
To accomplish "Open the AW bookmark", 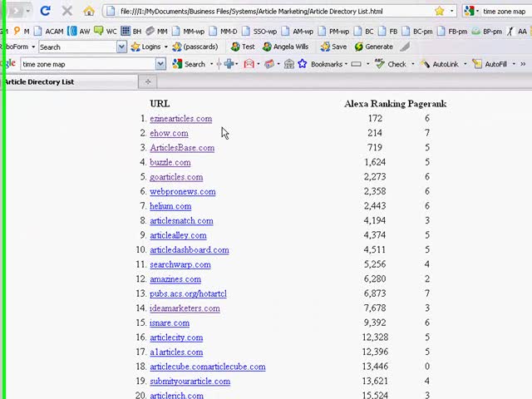I will [79, 32].
